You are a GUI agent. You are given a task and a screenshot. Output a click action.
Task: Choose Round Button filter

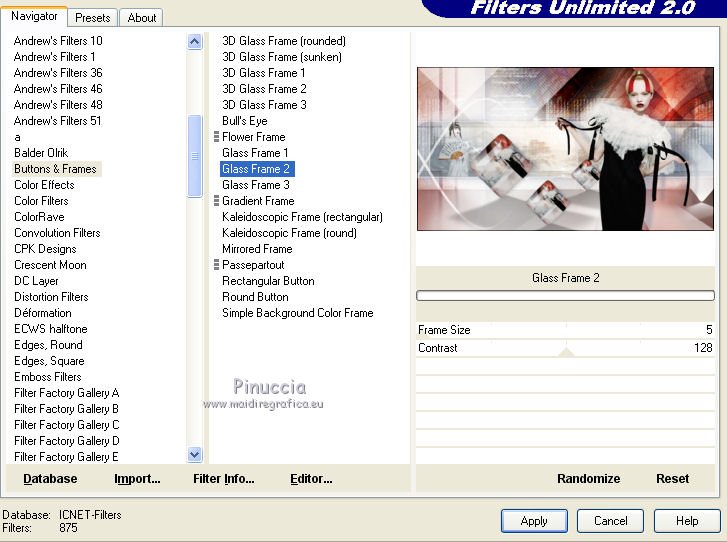pyautogui.click(x=255, y=297)
